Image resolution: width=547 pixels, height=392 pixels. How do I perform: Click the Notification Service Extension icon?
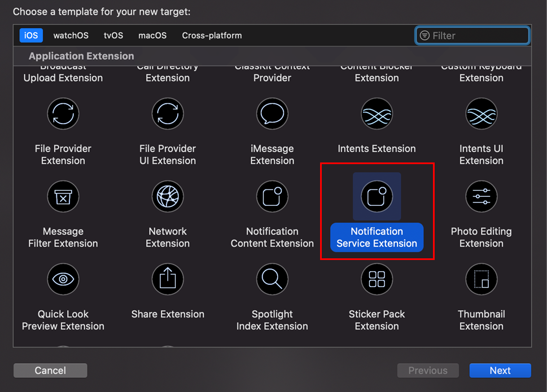coord(377,197)
